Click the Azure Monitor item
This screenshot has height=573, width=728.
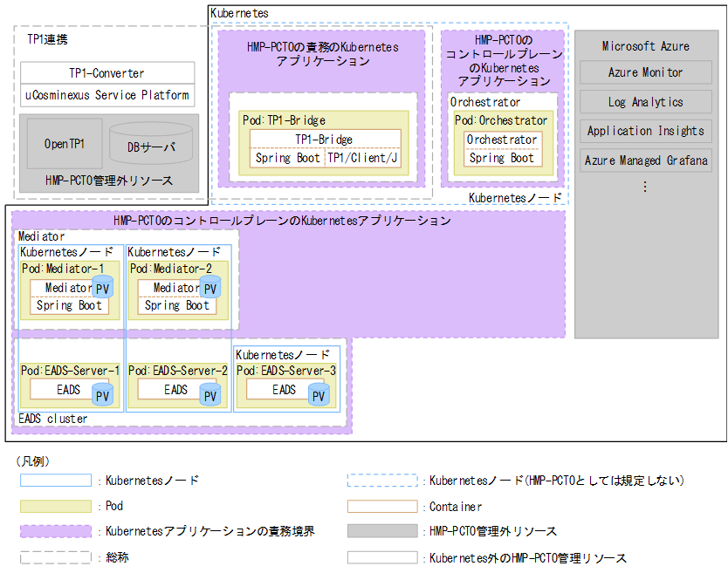coord(645,72)
